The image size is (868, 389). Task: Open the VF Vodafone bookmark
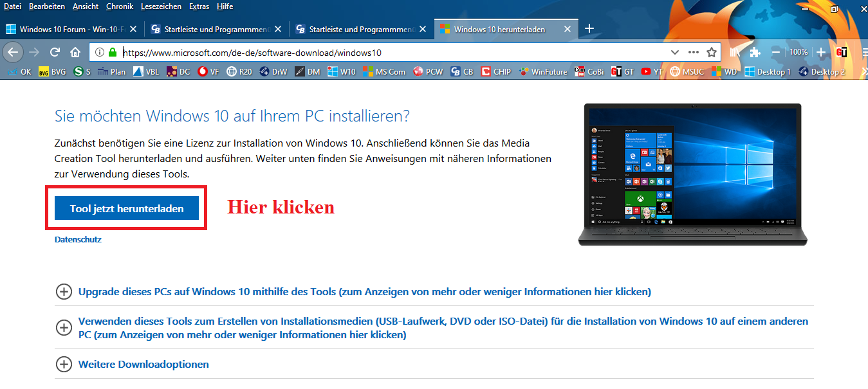click(209, 72)
